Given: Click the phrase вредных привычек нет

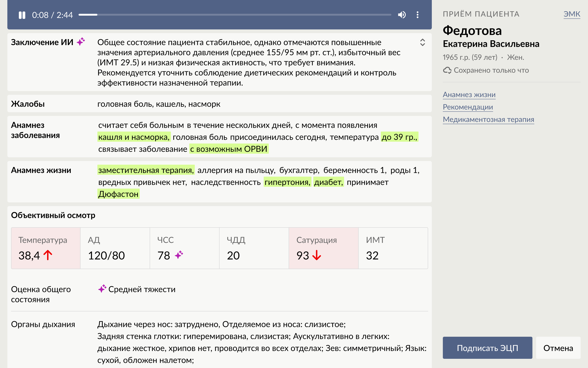Looking at the screenshot, I should pos(143,182).
